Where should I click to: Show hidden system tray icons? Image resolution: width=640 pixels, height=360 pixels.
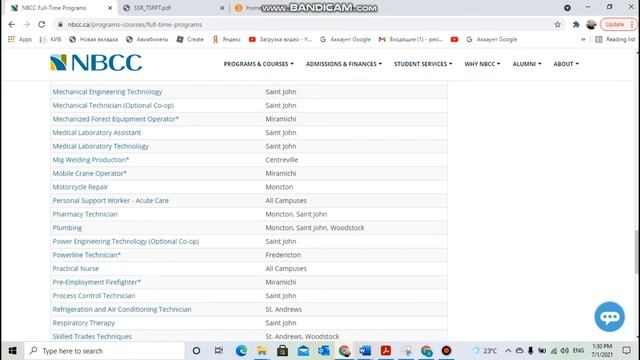508,351
